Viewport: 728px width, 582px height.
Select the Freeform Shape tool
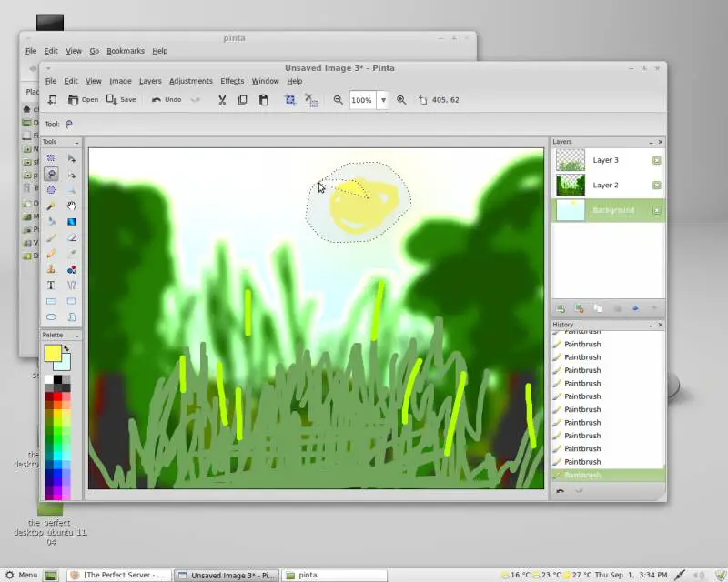[72, 317]
